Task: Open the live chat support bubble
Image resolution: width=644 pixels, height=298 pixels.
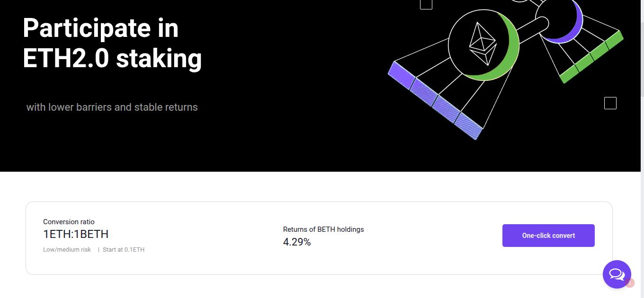Action: point(617,274)
